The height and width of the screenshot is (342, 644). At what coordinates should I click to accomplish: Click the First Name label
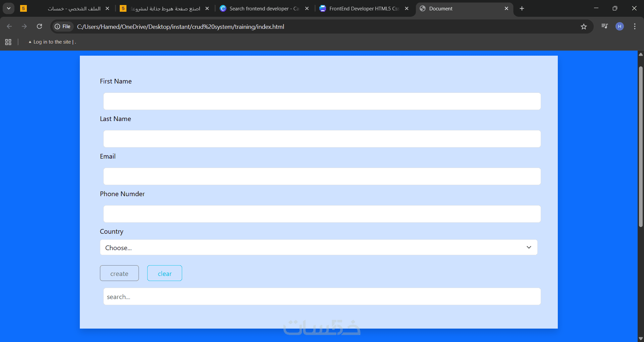click(x=116, y=81)
